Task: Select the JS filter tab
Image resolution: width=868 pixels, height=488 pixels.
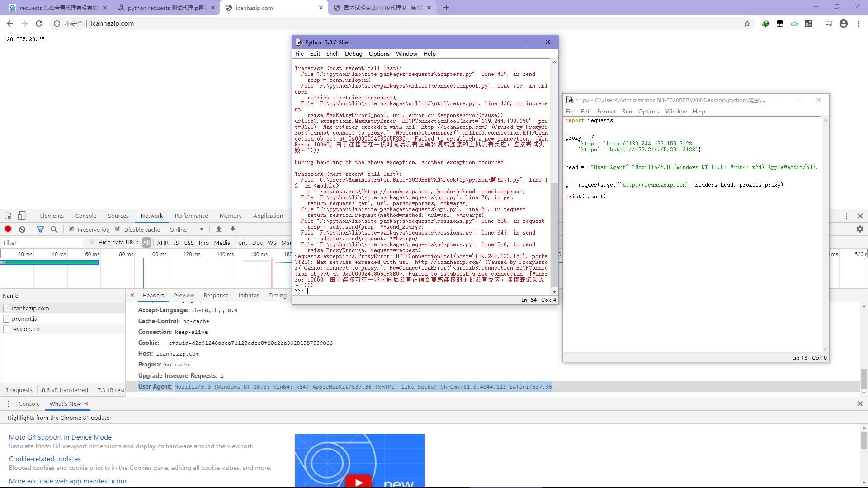Action: [176, 243]
